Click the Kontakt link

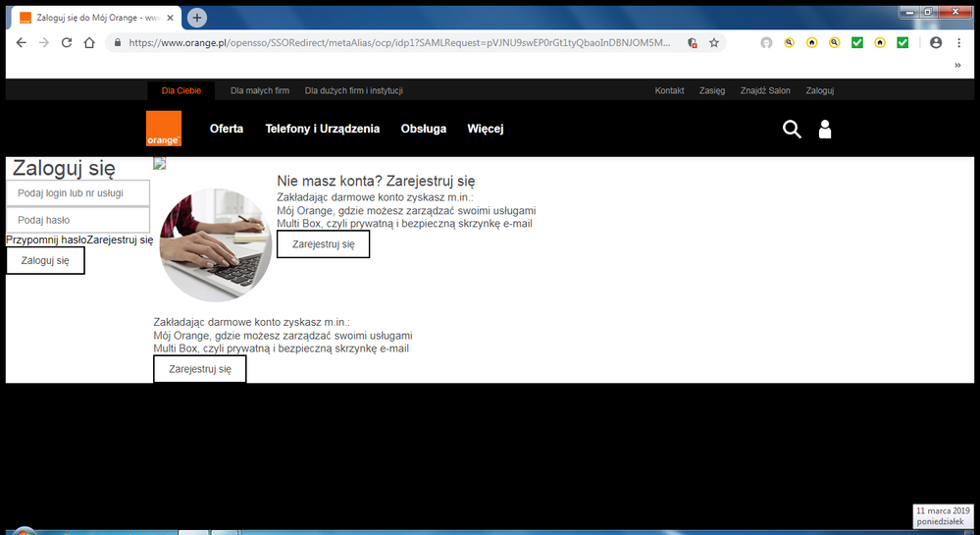(669, 90)
